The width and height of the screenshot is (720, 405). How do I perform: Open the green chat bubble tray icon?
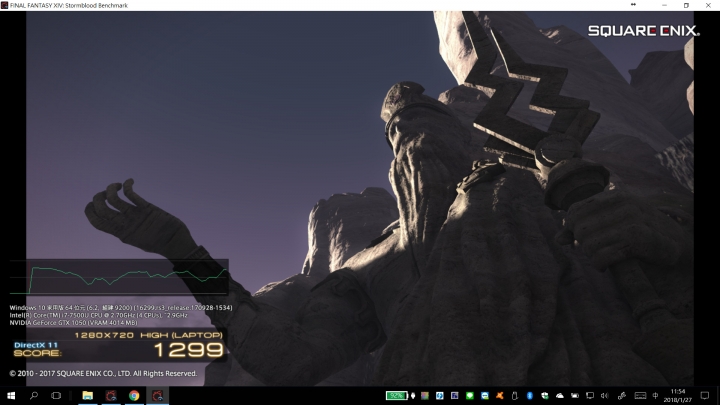coord(469,395)
